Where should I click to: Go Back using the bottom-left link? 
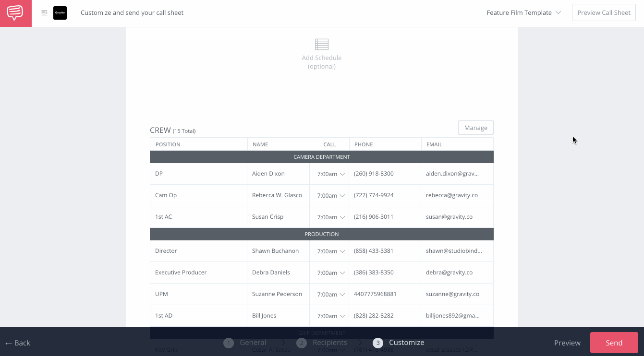(x=18, y=343)
